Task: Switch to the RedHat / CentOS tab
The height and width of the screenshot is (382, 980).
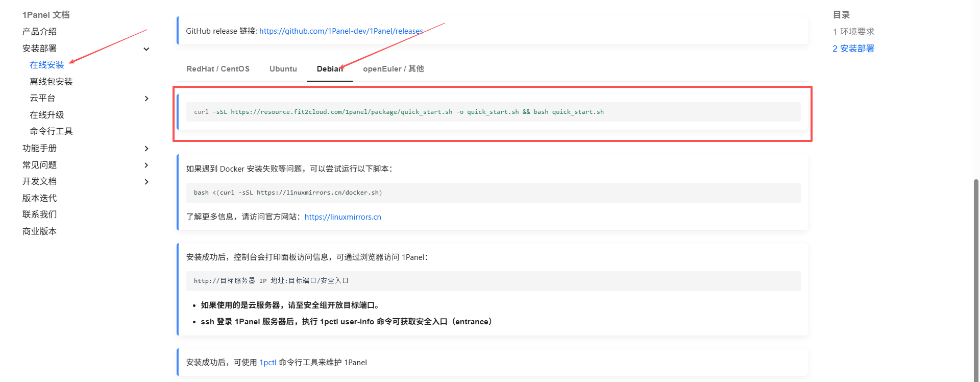Action: pyautogui.click(x=218, y=69)
